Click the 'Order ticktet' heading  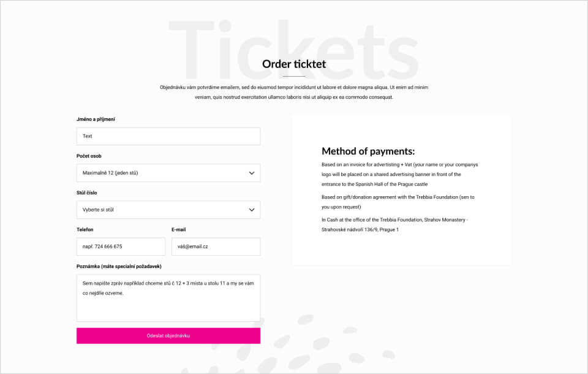(294, 64)
